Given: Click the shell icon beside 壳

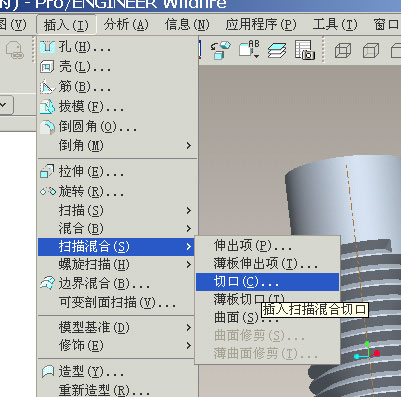Looking at the screenshot, I should point(47,67).
